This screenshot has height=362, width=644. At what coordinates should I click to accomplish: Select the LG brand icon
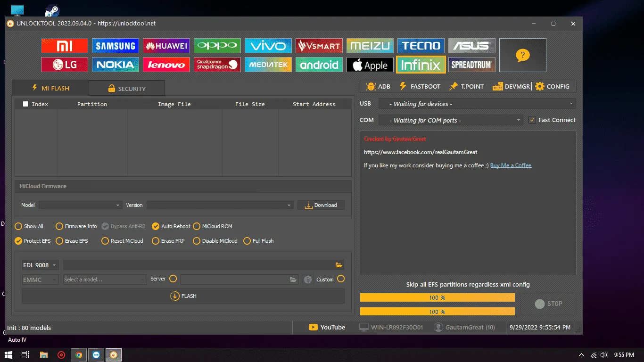(65, 65)
